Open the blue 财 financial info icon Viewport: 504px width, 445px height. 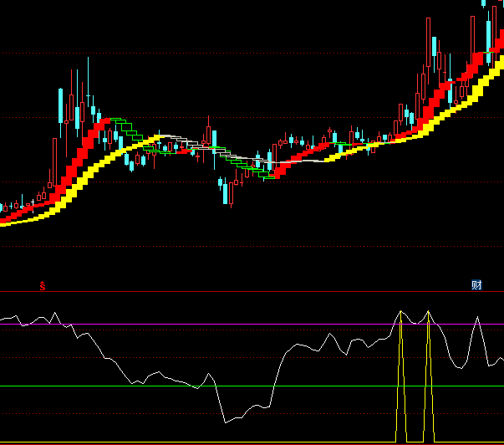476,285
